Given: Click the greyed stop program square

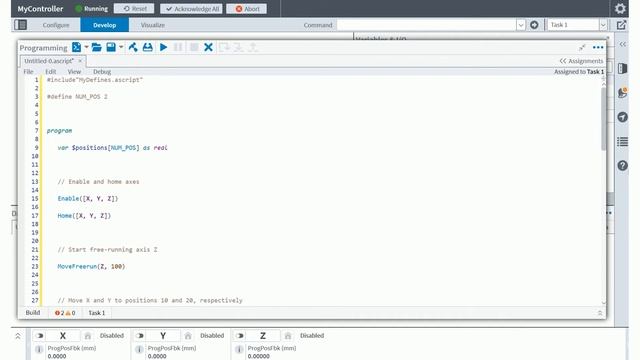Looking at the screenshot, I should [194, 47].
